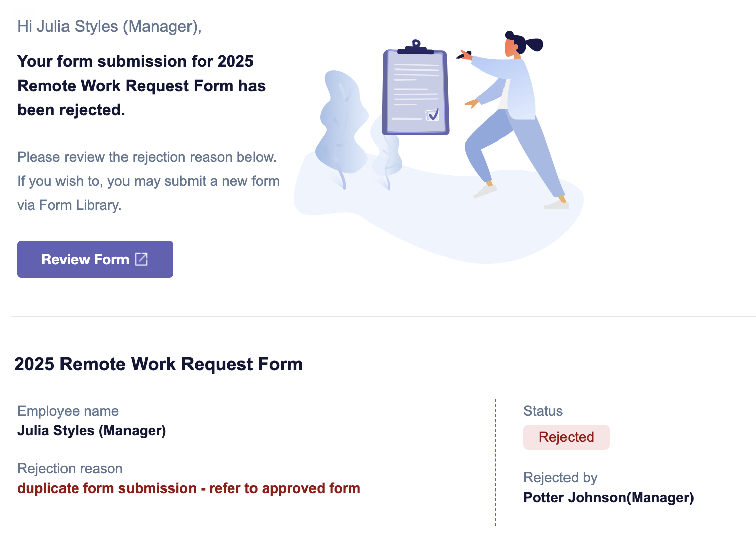756x560 pixels.
Task: Click the pen in the woman's hand
Action: 463,54
